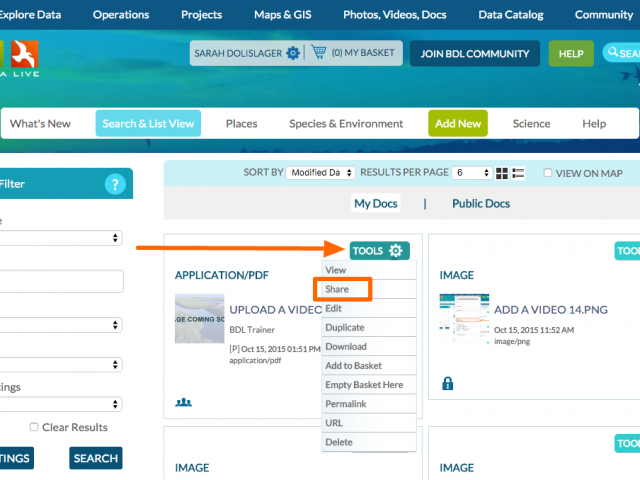Open Maps & GIS in top navigation
The image size is (640, 480).
[282, 15]
